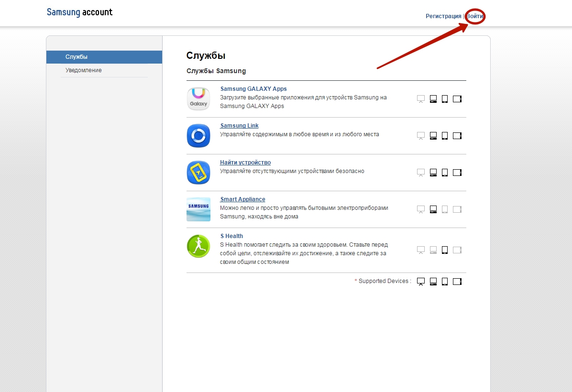Open the Samsung Link service link
This screenshot has height=392, width=572.
pyautogui.click(x=239, y=125)
